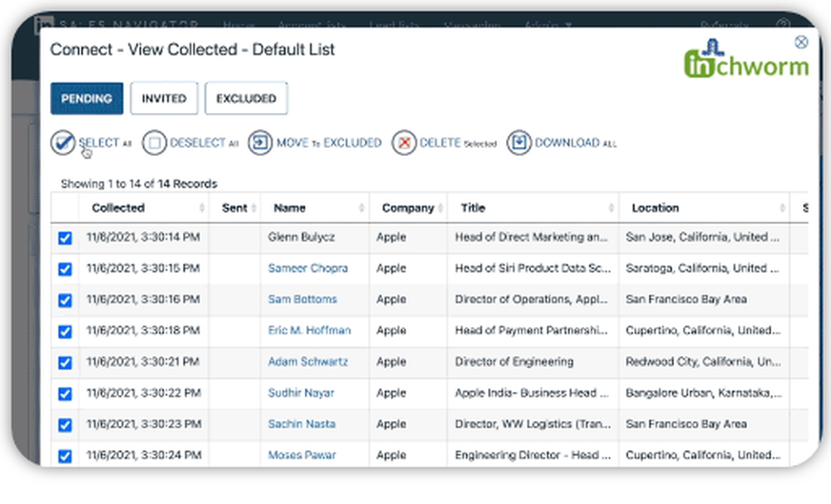
Task: Open Sameer Chopra's profile link
Action: (308, 268)
